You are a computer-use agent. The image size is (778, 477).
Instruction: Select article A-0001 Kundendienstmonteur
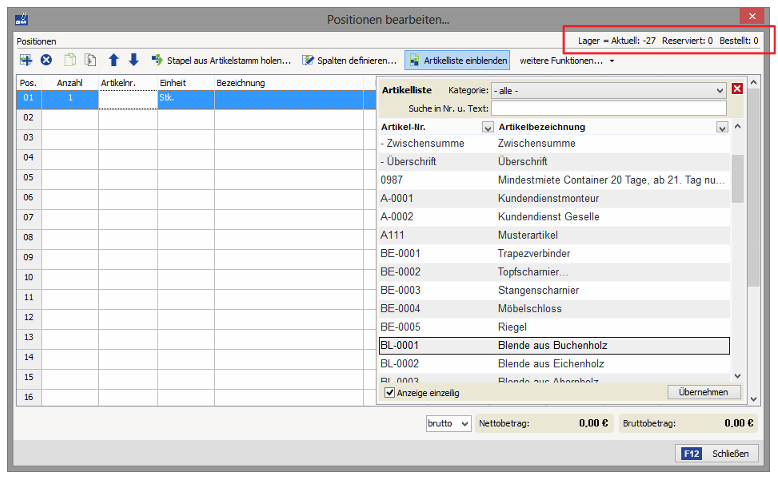pos(554,199)
